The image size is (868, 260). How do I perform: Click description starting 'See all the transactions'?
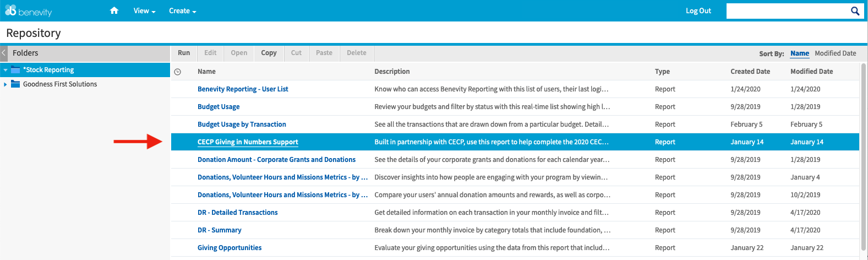pos(492,124)
